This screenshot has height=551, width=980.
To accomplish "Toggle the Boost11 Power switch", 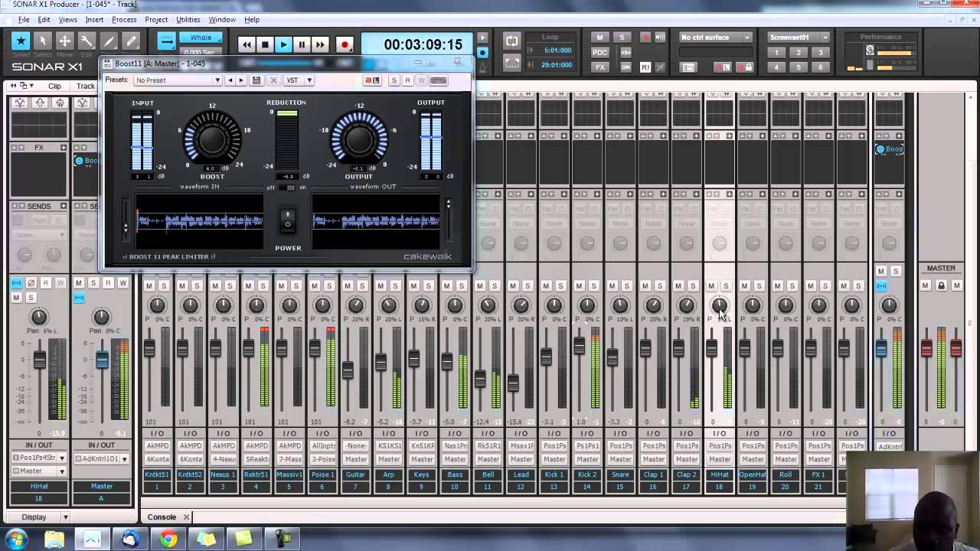I will pyautogui.click(x=288, y=222).
